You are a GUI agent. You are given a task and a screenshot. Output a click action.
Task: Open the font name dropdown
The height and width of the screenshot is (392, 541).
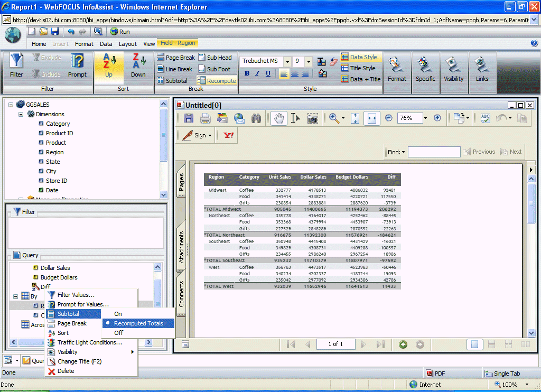(287, 61)
